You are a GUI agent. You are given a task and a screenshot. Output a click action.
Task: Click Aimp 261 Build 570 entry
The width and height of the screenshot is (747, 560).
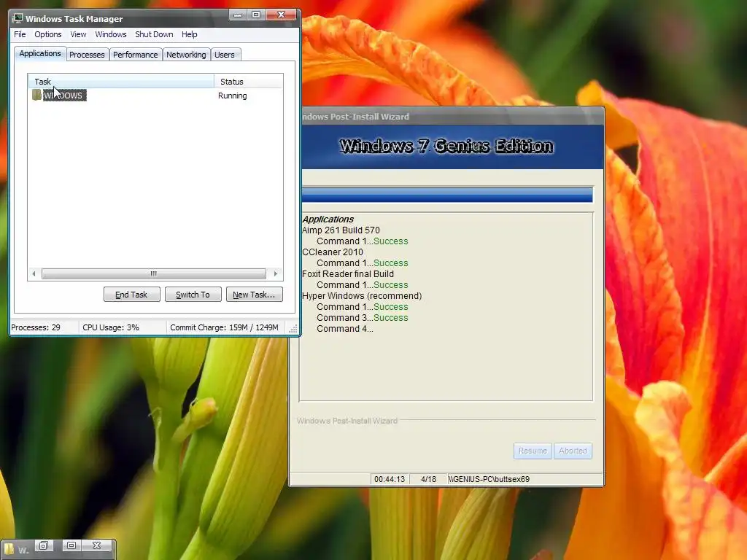click(x=341, y=230)
